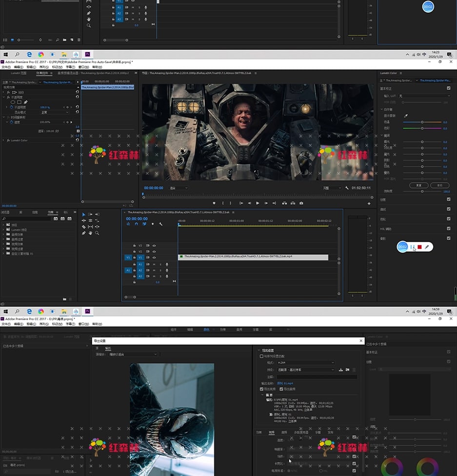Image resolution: width=457 pixels, height=476 pixels.
Task: Open the Button Editor plus icon
Action: (x=369, y=203)
